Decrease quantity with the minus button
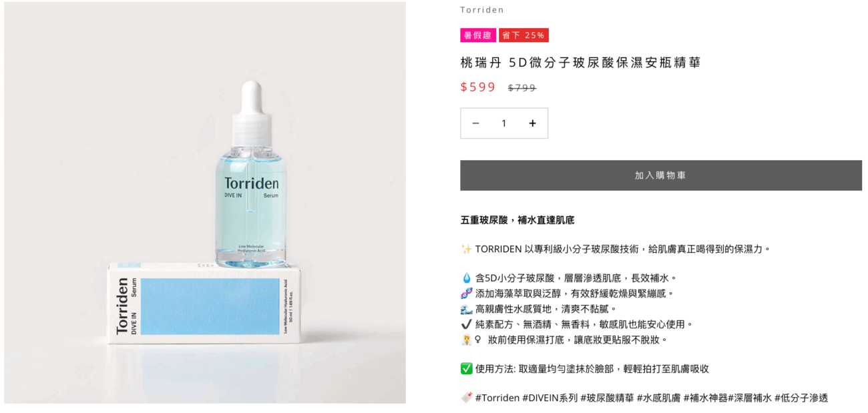 pos(475,123)
